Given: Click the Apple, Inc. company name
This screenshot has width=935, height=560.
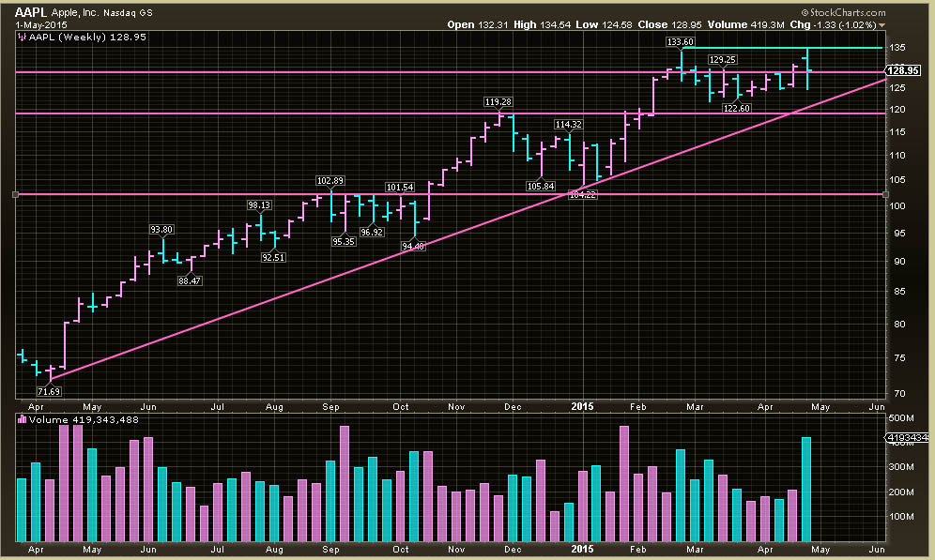Looking at the screenshot, I should (74, 12).
